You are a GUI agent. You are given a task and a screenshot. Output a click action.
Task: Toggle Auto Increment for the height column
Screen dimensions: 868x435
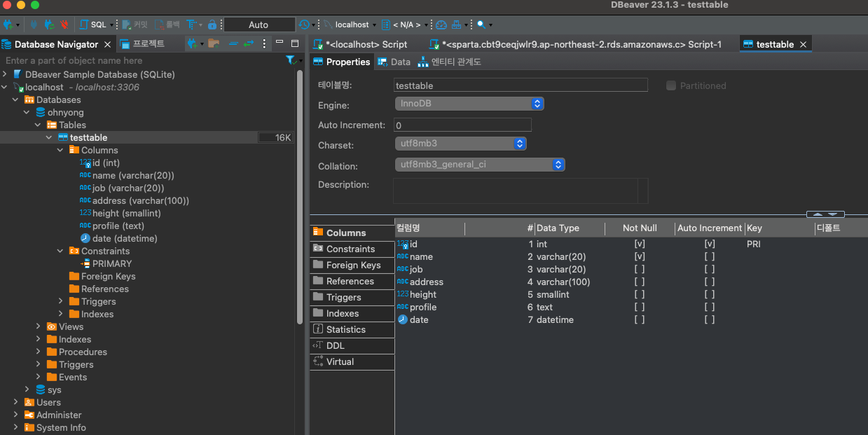(709, 294)
